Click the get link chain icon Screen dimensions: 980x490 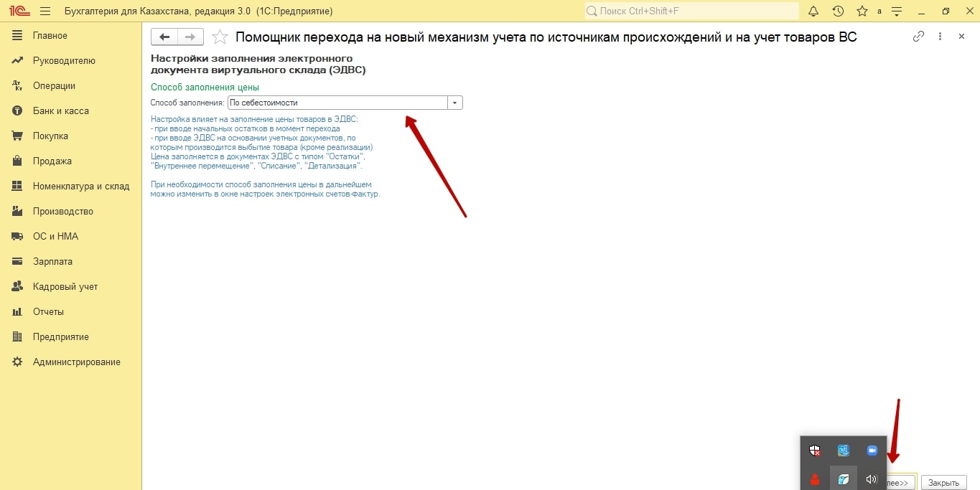point(918,37)
